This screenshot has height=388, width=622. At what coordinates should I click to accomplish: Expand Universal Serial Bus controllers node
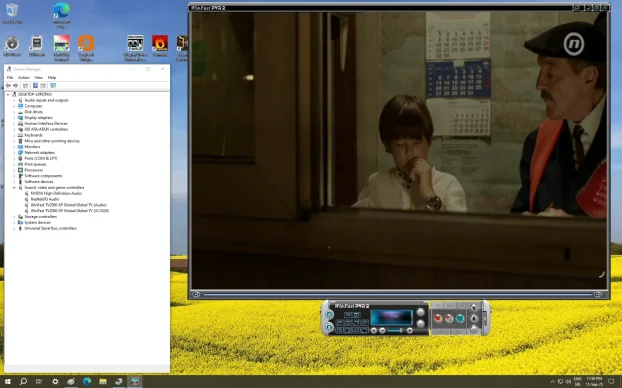(x=14, y=229)
